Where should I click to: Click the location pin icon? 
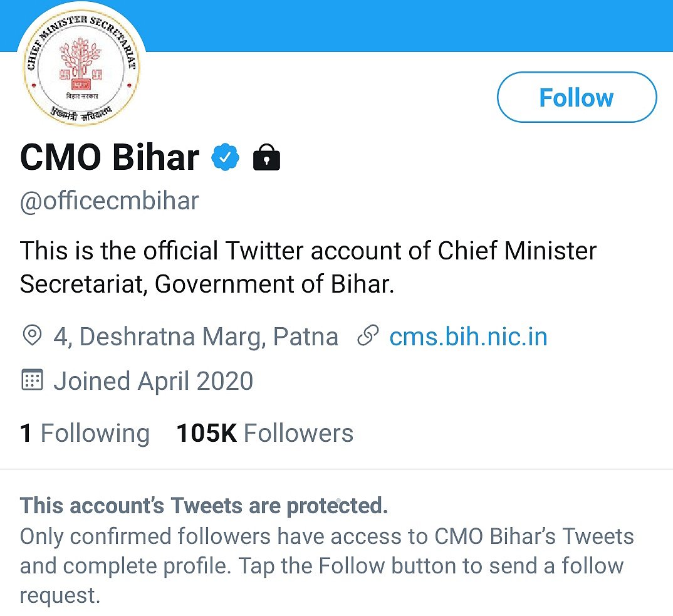point(31,337)
